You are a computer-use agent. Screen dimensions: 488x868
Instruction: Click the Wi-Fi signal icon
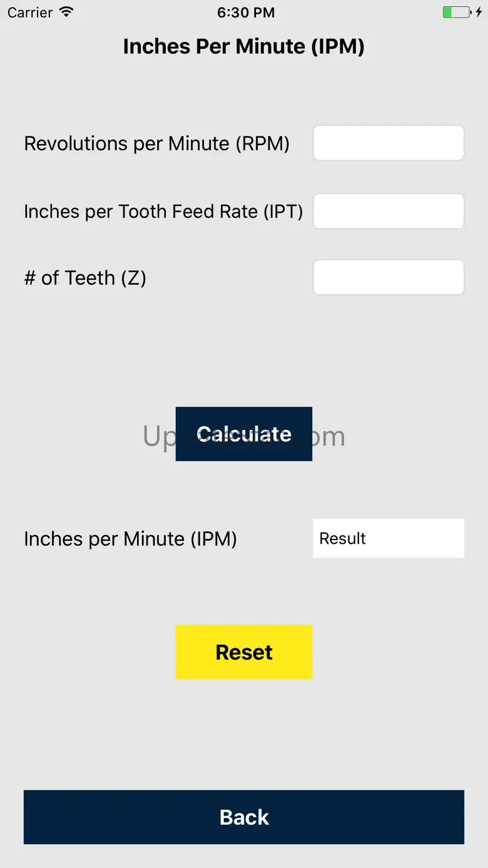coord(66,12)
